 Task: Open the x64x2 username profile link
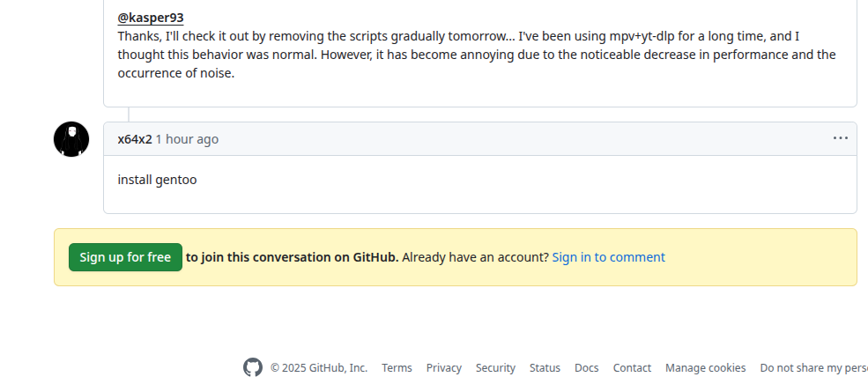pos(135,139)
